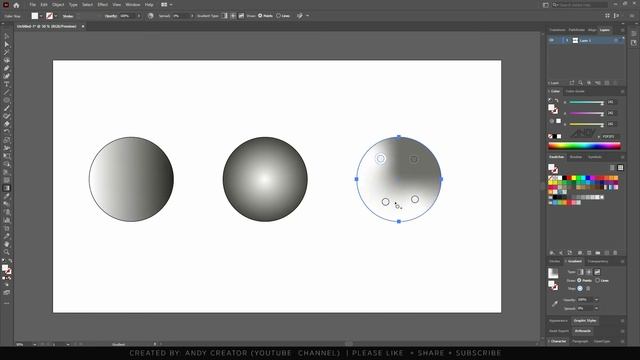640x360 pixels.
Task: Select the Selection tool in the toolbar
Action: point(7,37)
